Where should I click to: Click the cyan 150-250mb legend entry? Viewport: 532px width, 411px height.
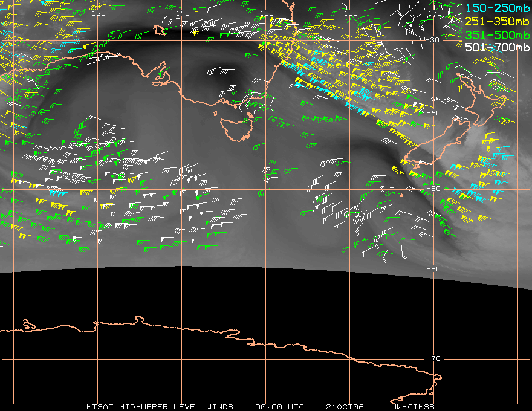(497, 8)
